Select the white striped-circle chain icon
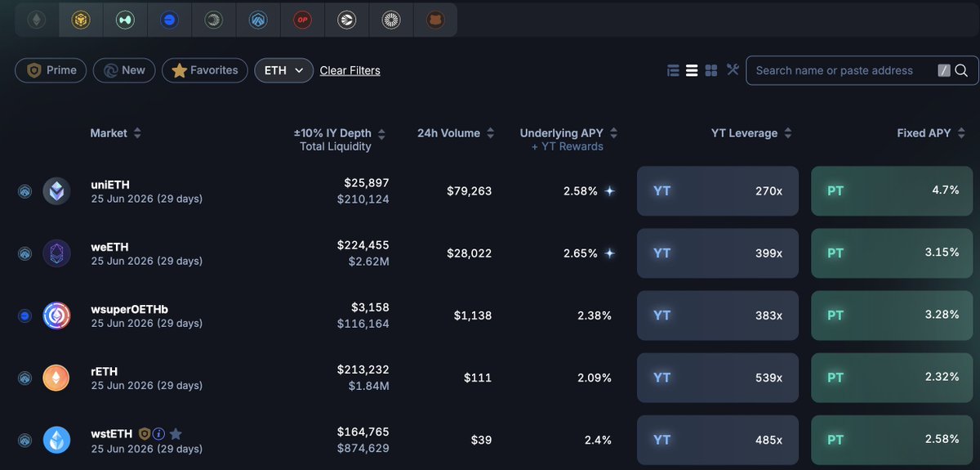The width and height of the screenshot is (980, 470). [x=346, y=20]
